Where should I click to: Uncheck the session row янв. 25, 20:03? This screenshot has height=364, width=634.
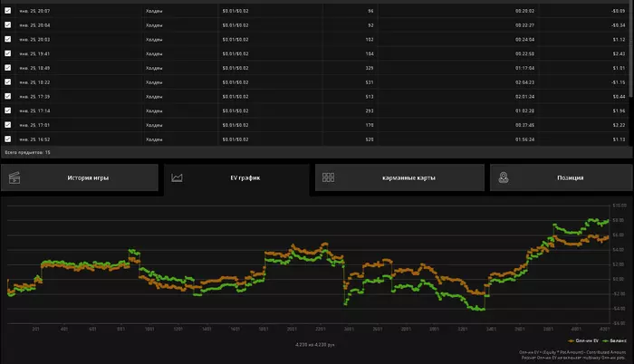[x=7, y=39]
